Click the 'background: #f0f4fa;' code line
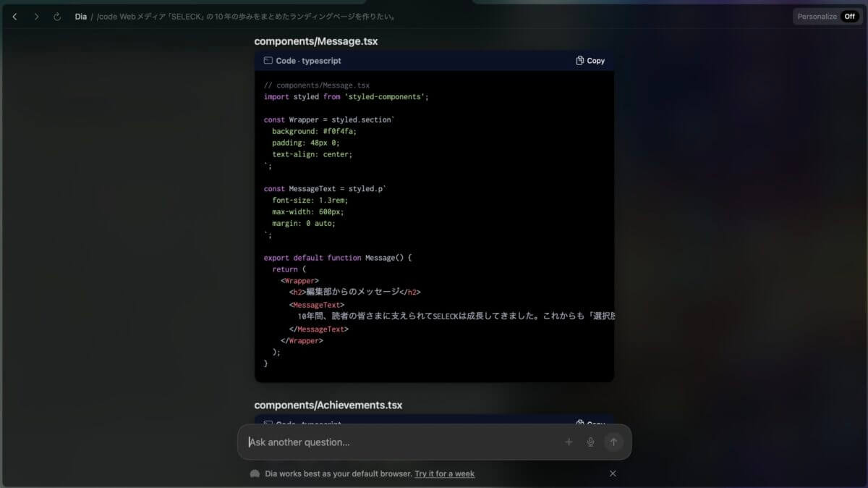The width and height of the screenshot is (868, 488). point(315,131)
